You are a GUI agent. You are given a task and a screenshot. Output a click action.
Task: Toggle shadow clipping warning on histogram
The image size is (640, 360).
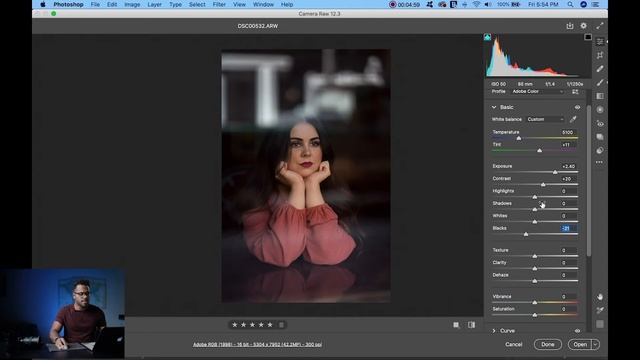point(487,37)
